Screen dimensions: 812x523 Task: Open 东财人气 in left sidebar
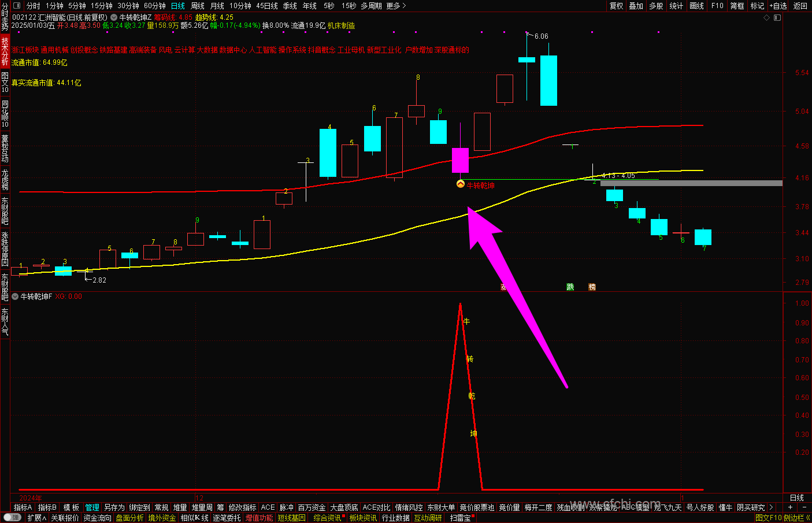pyautogui.click(x=5, y=322)
